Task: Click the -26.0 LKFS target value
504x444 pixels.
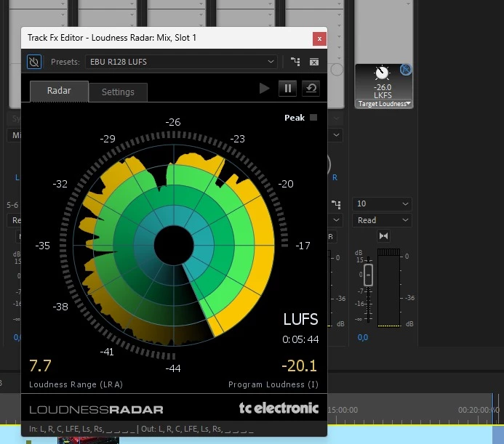Action: 383,92
